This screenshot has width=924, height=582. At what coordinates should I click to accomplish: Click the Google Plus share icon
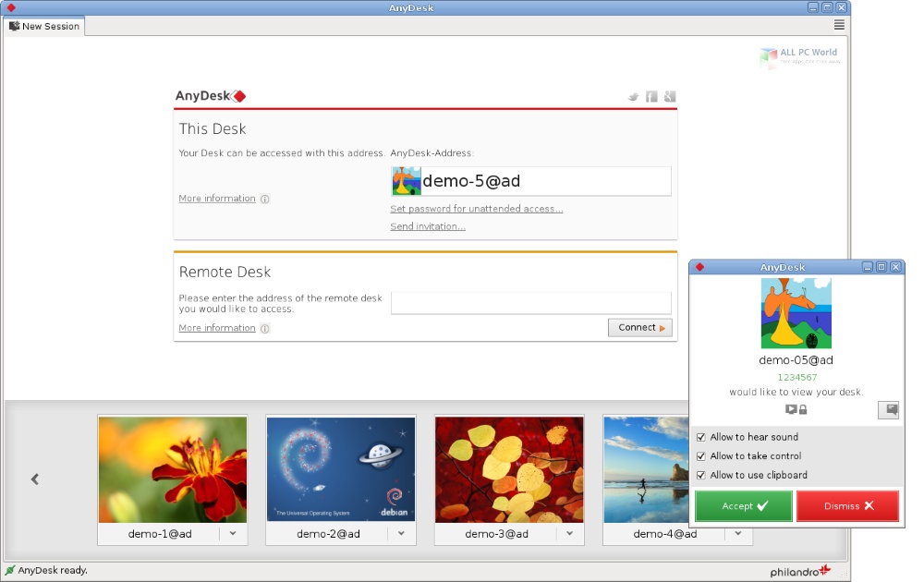670,97
